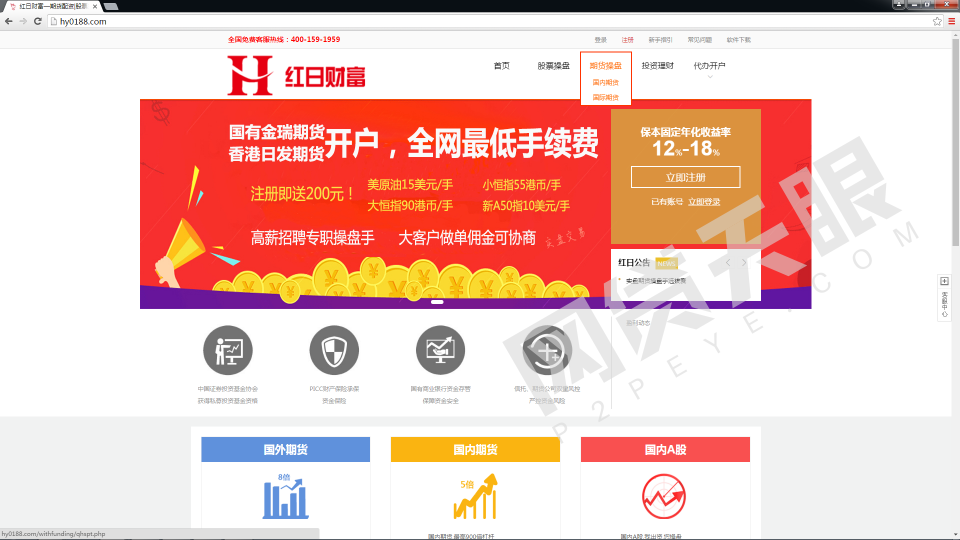Image resolution: width=960 pixels, height=540 pixels.
Task: Open the 新手指引 link
Action: 661,40
